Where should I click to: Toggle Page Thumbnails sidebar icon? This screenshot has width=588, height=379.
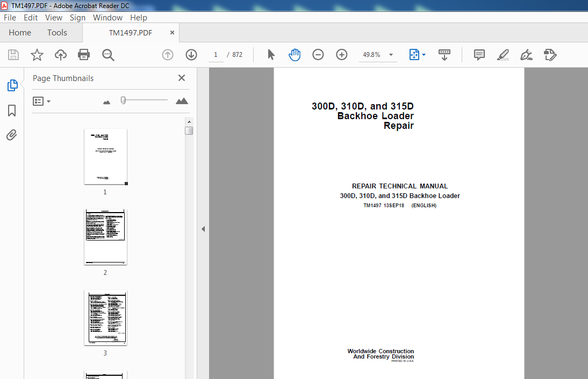click(x=12, y=85)
